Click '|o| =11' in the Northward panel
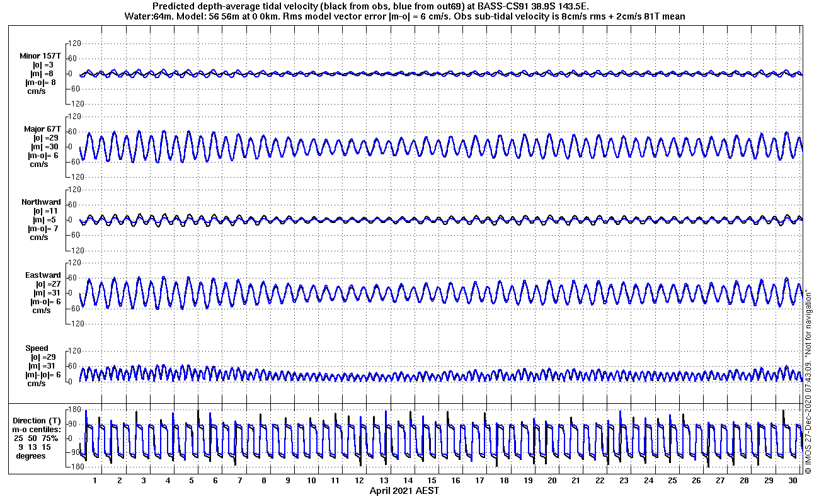 click(x=45, y=211)
